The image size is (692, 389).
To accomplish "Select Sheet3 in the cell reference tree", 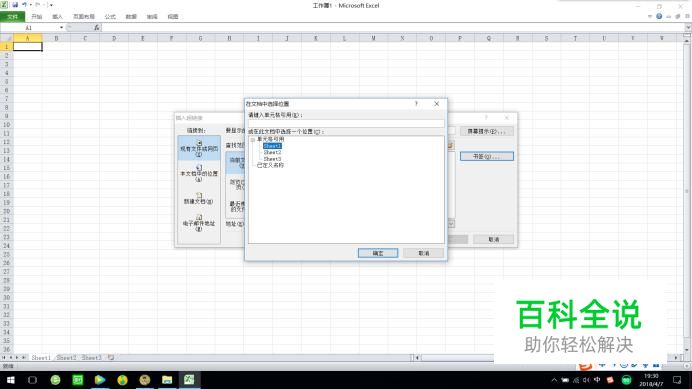I will pyautogui.click(x=272, y=159).
